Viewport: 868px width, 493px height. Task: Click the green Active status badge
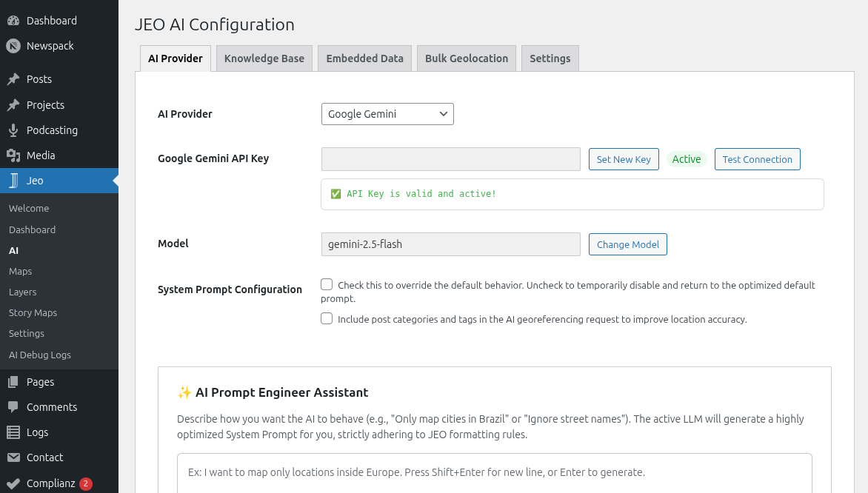click(x=687, y=159)
